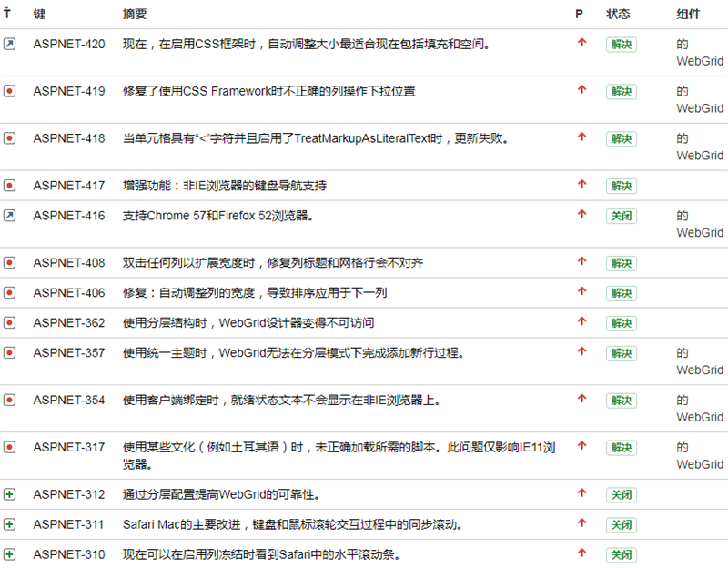The height and width of the screenshot is (568, 728).
Task: Click the improvement type icon for ASPNET-420
Action: coord(9,44)
